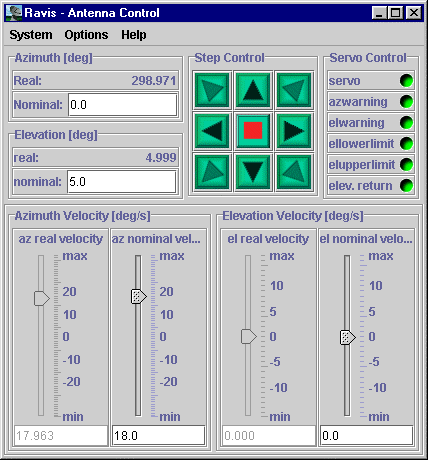
Task: Maximize the Antenna Control window
Action: pos(396,13)
